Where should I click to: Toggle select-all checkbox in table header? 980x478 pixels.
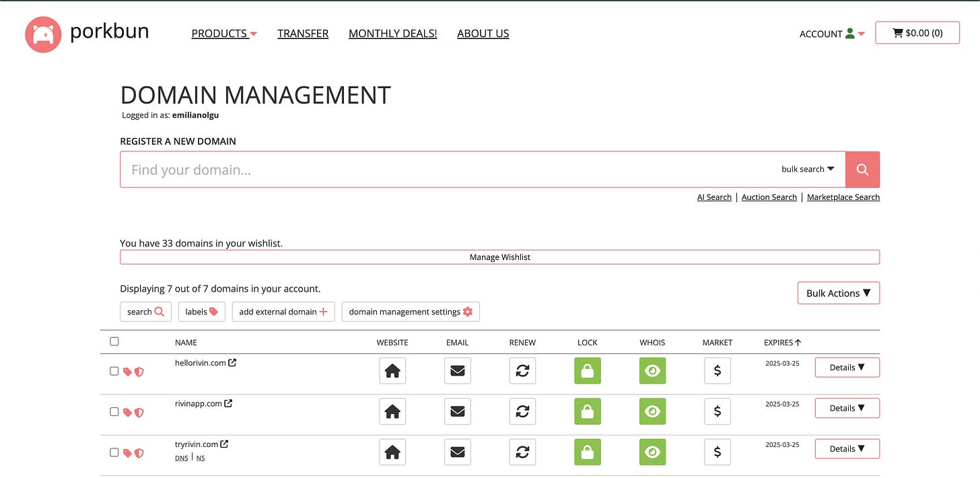[x=114, y=341]
